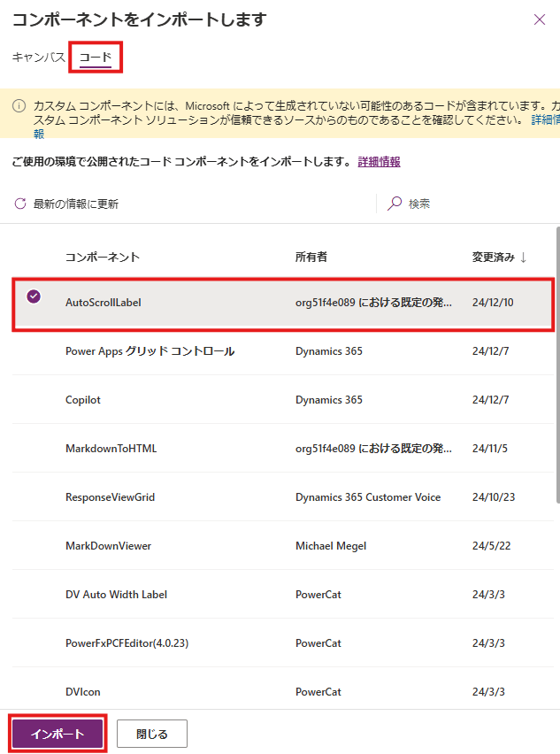Click the 24/5/22 modified date cell

point(491,546)
